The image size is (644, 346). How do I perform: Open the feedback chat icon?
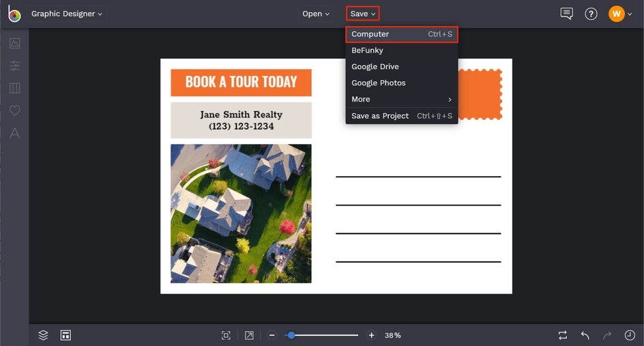coord(566,14)
